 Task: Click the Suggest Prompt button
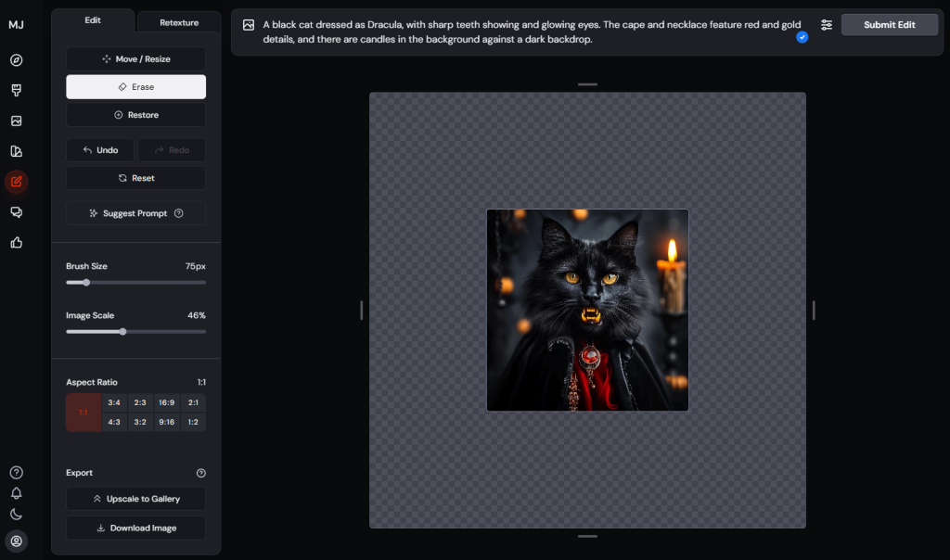[x=135, y=213]
